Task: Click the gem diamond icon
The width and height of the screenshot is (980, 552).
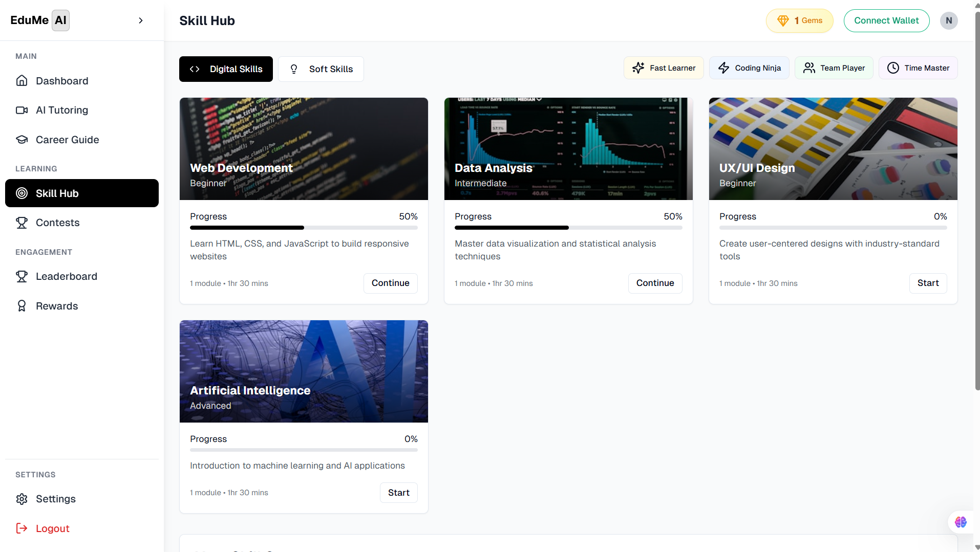Action: 783,20
